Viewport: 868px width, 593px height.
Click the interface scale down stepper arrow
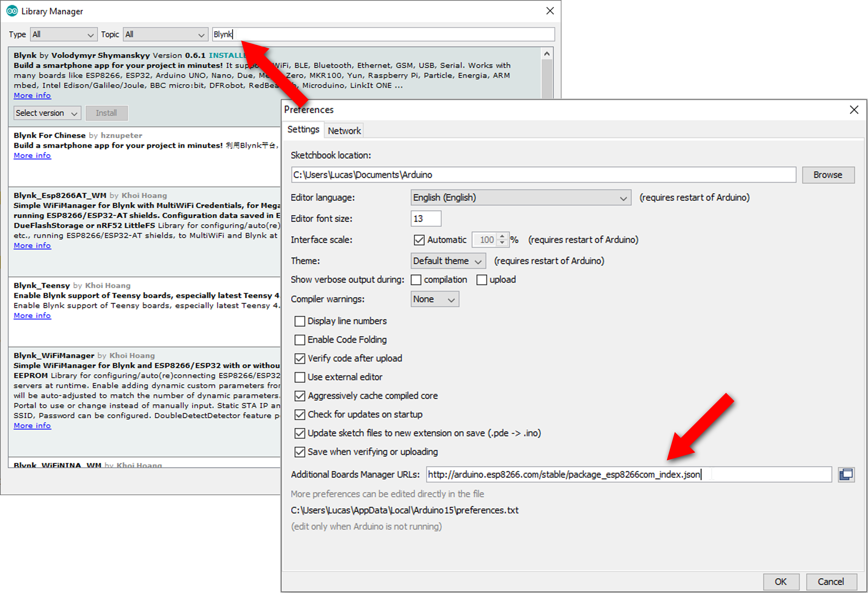[502, 243]
